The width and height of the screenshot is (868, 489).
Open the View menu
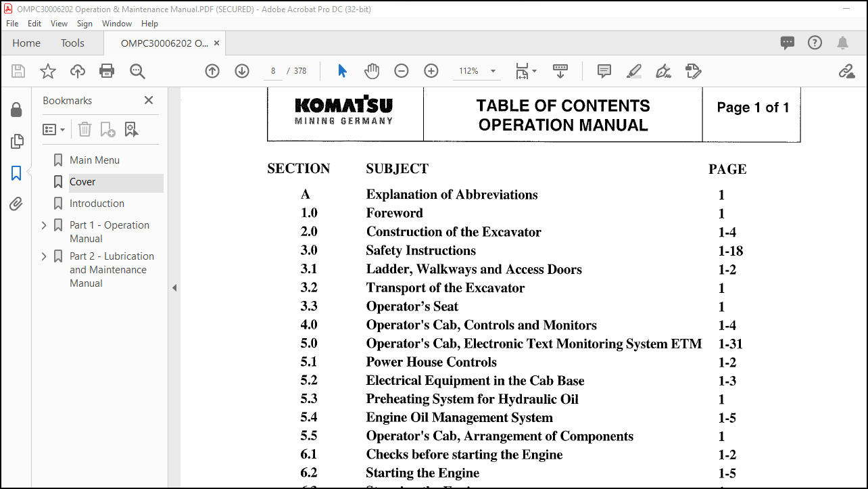(x=59, y=24)
